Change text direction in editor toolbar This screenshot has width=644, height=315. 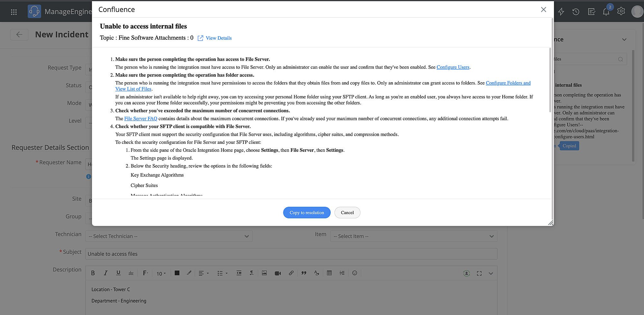pyautogui.click(x=251, y=273)
